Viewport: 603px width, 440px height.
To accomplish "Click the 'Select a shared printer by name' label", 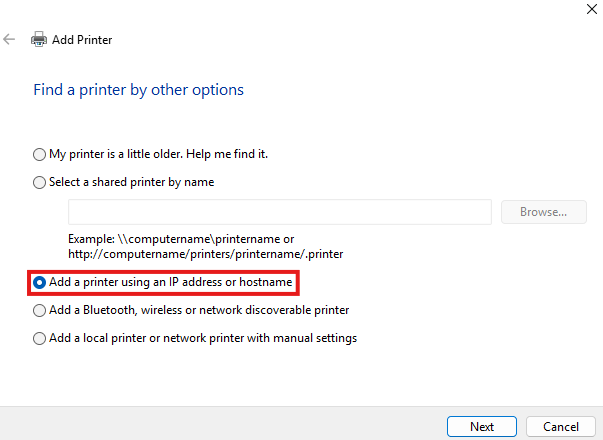I will pos(132,182).
